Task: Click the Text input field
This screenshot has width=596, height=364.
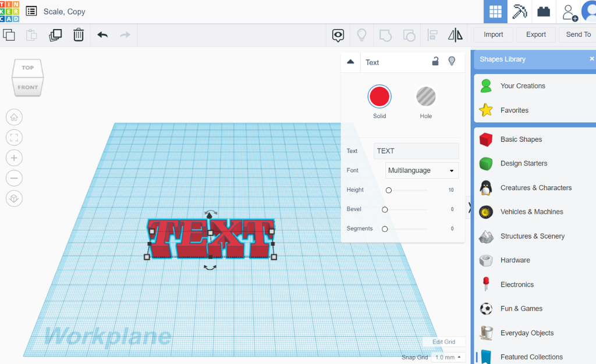Action: click(416, 151)
